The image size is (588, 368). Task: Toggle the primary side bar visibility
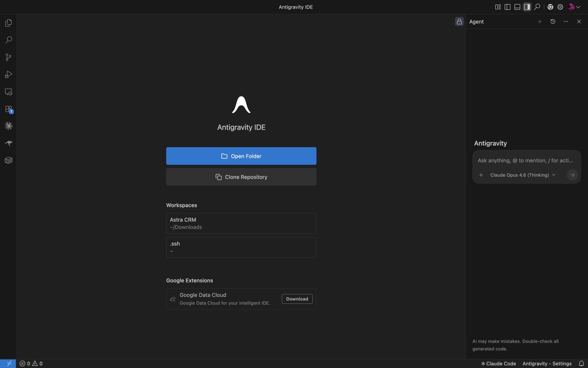coord(508,7)
